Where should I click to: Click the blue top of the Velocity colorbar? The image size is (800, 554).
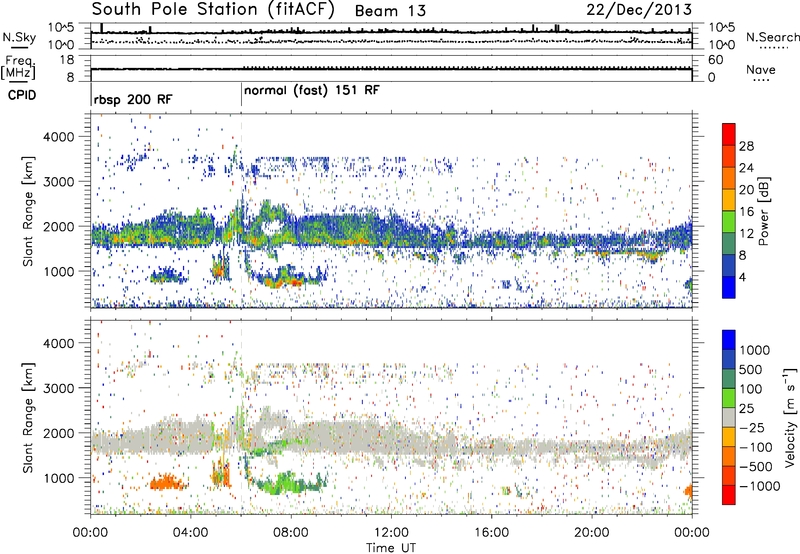tap(729, 340)
